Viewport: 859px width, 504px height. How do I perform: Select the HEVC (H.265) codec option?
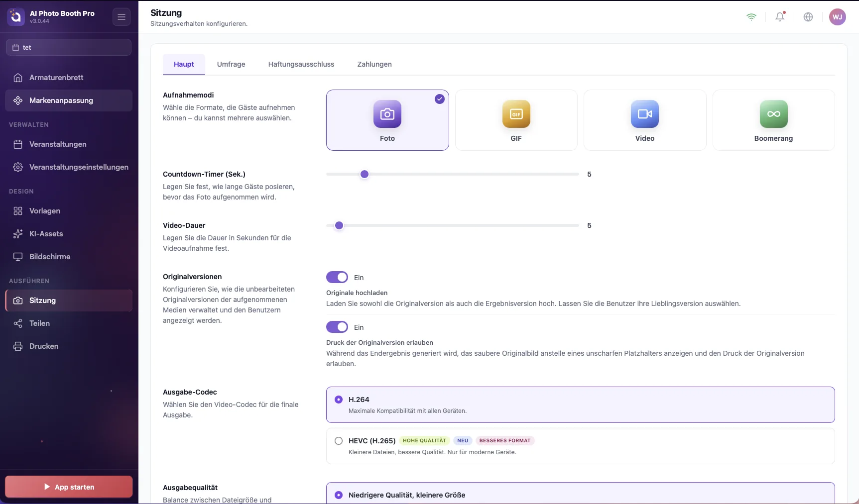[580, 446]
